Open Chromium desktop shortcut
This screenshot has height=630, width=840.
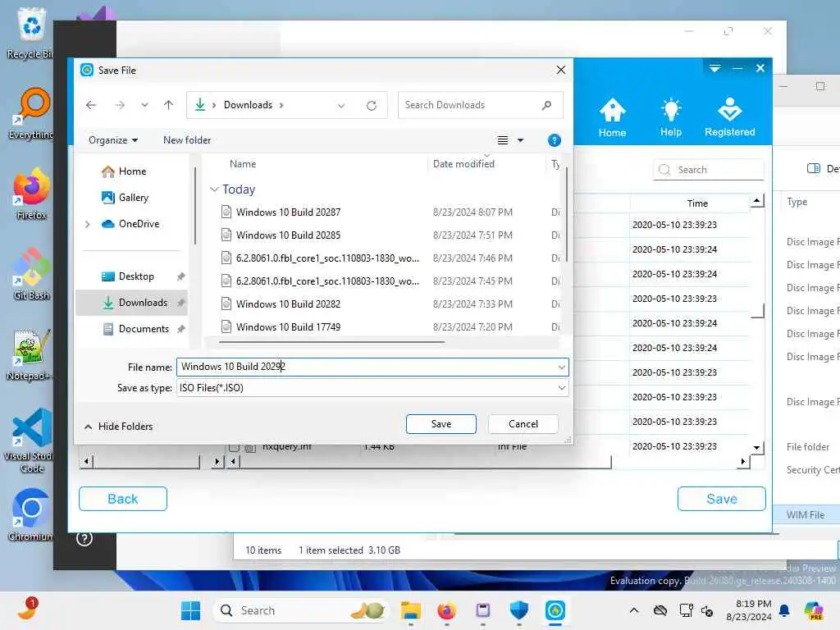pos(30,515)
